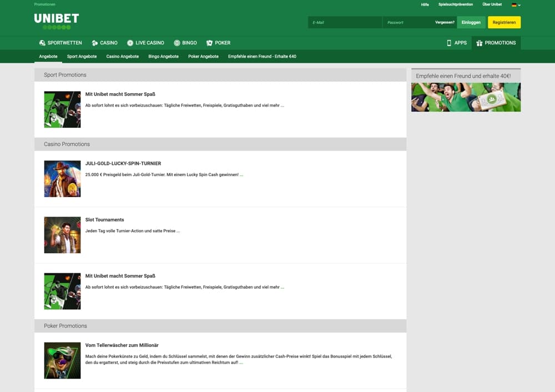Click the Apps phone icon
This screenshot has height=392, width=555.
(449, 43)
